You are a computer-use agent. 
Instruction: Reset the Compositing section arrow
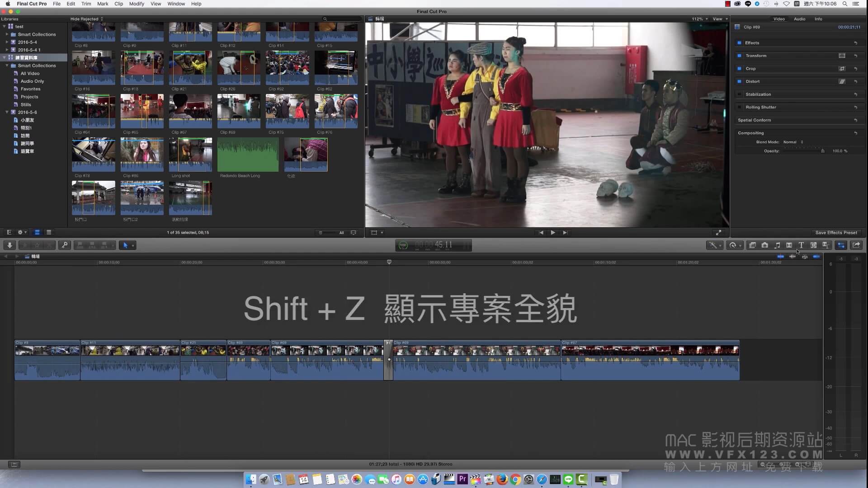pyautogui.click(x=856, y=133)
